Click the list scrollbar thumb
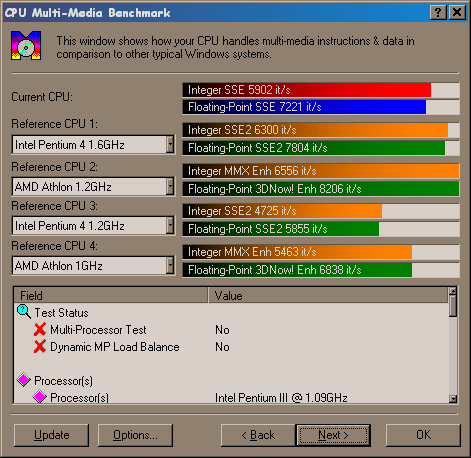The width and height of the screenshot is (471, 458). (453, 306)
